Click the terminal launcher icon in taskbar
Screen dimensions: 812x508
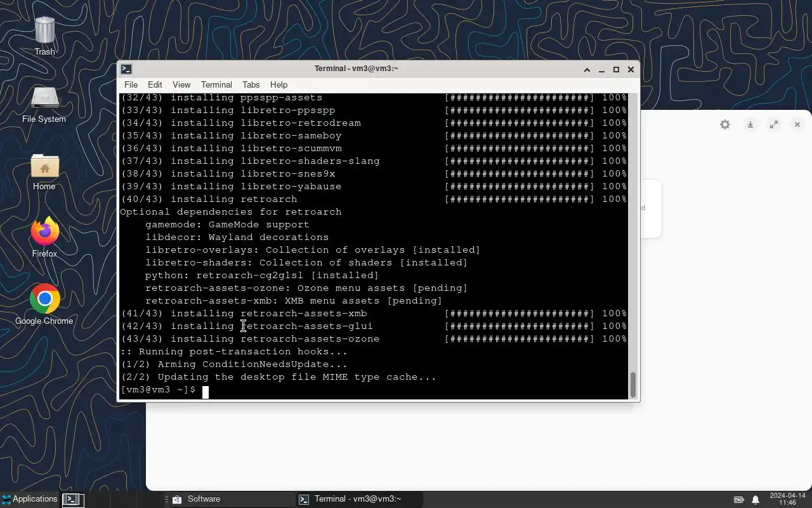tap(72, 499)
